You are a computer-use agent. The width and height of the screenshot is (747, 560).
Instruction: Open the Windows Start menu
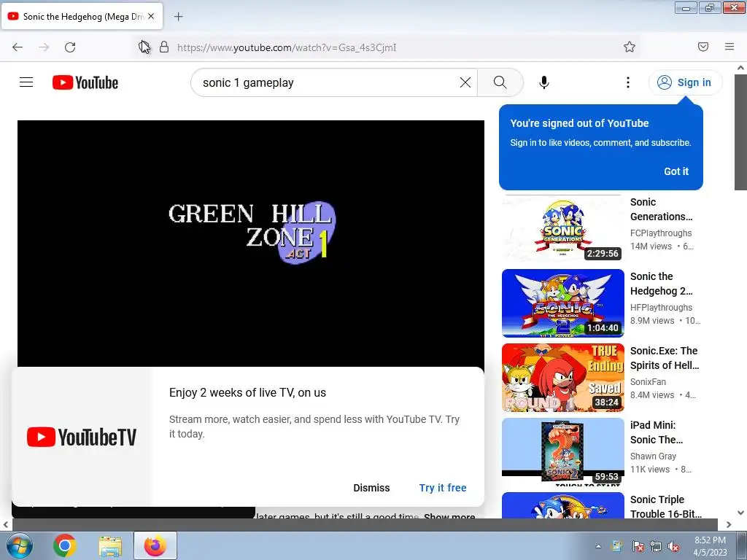click(x=18, y=545)
